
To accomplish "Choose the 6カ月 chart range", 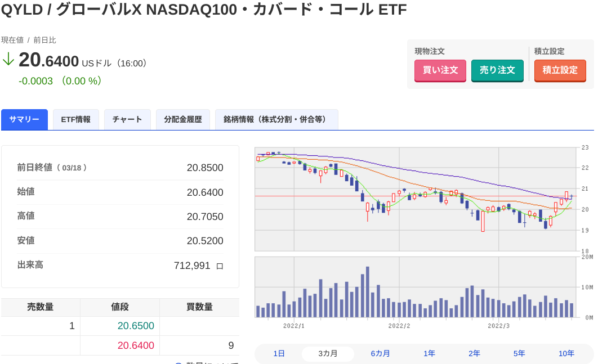I will [380, 353].
